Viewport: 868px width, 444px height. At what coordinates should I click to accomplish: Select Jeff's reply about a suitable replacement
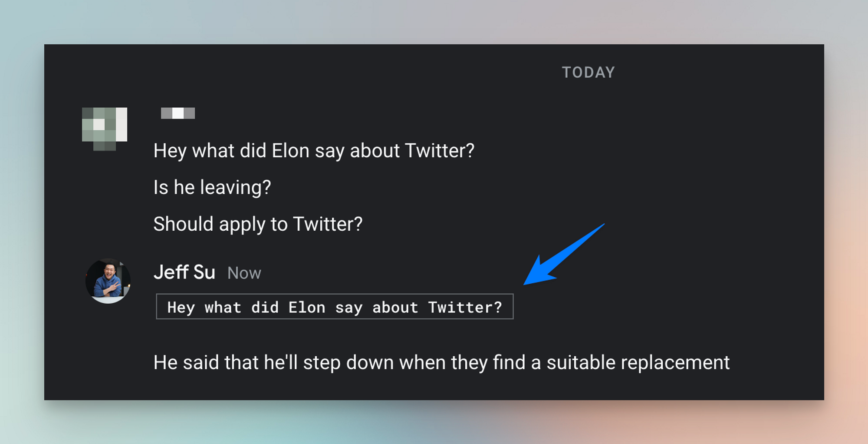[x=441, y=363]
